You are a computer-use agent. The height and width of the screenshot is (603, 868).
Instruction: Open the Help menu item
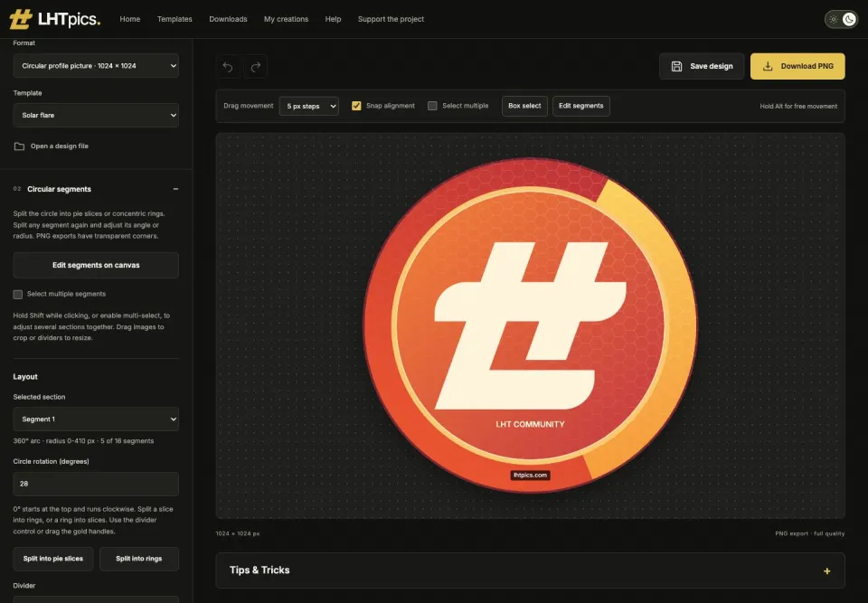[334, 19]
